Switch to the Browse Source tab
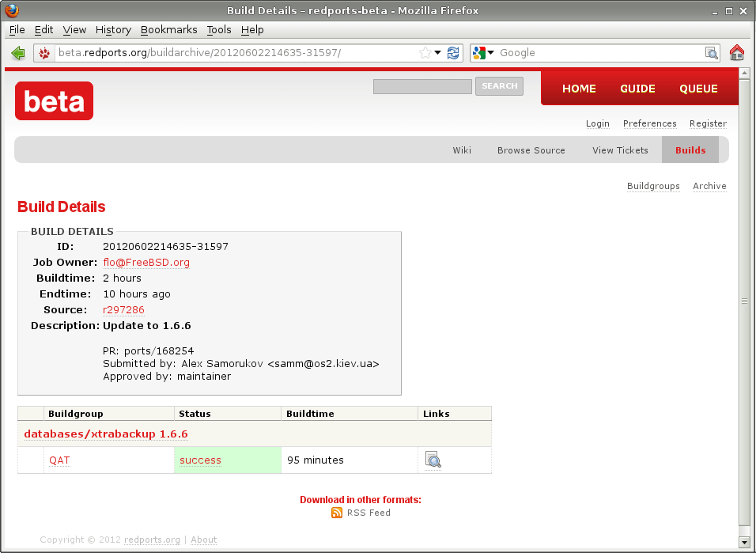The image size is (756, 553). pyautogui.click(x=531, y=150)
